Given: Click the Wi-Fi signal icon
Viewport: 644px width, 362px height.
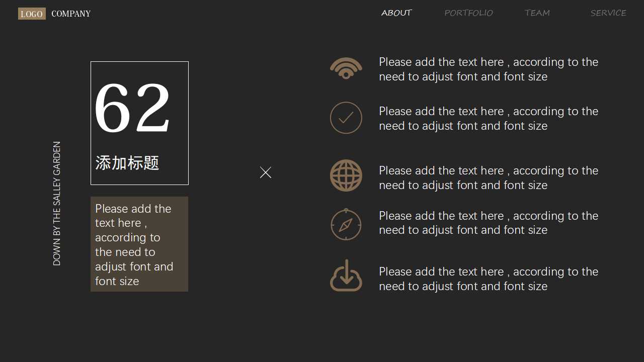Looking at the screenshot, I should tap(346, 68).
